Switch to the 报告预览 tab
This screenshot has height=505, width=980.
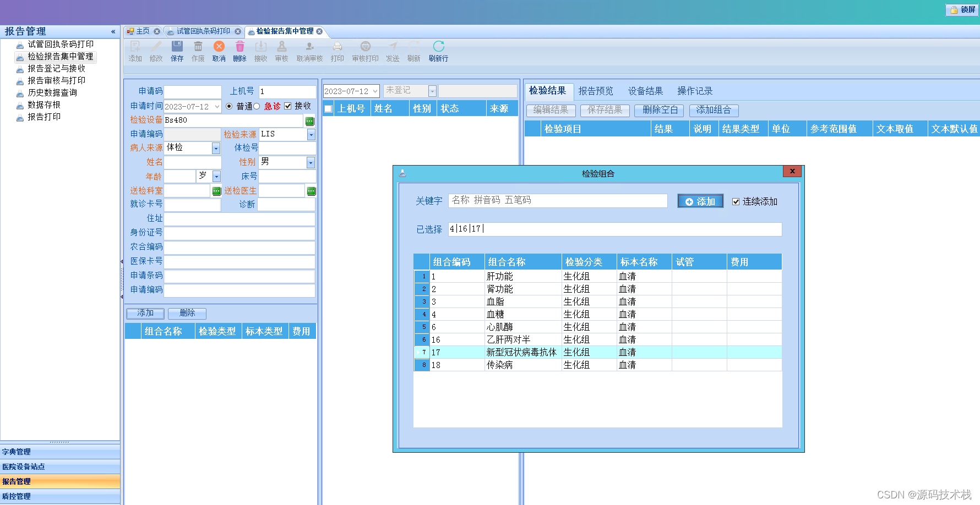(x=596, y=91)
